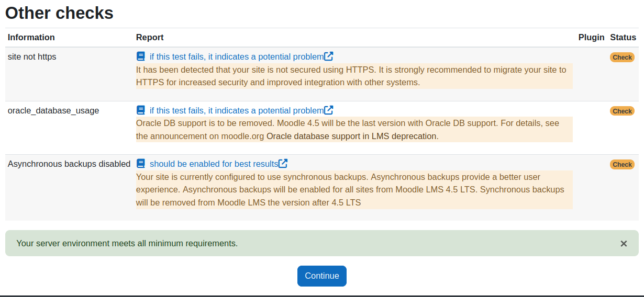
Task: Click Check status badge for Asynchronous backups disabled
Action: tap(622, 164)
